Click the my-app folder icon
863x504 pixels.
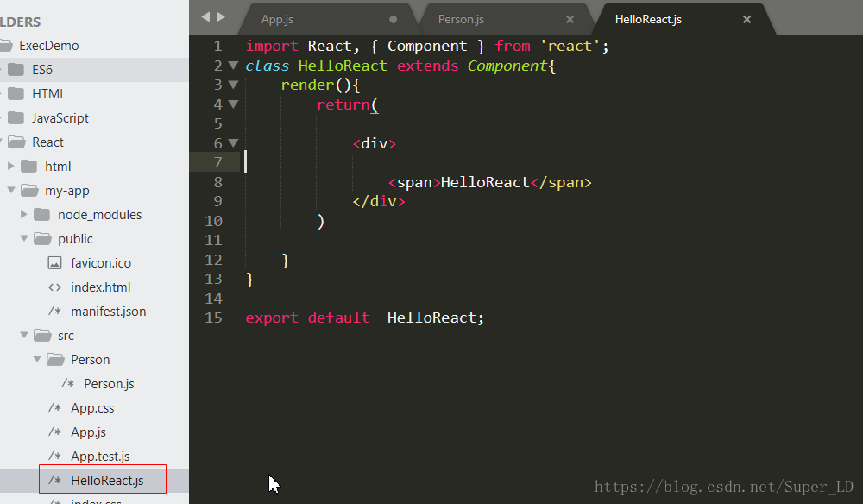tap(29, 190)
